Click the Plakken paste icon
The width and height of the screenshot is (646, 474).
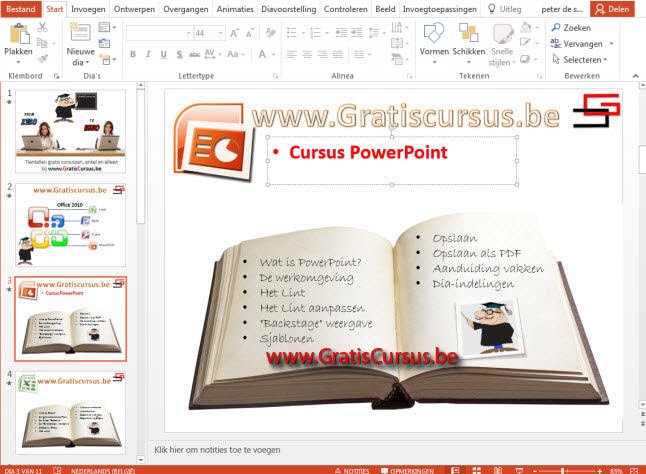[19, 34]
